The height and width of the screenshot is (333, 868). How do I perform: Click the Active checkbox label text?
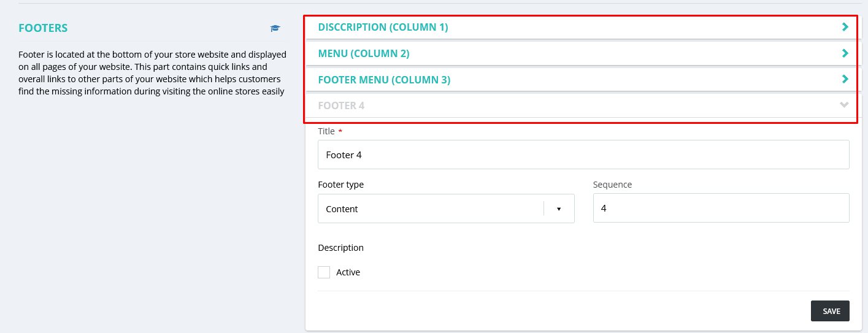(348, 272)
